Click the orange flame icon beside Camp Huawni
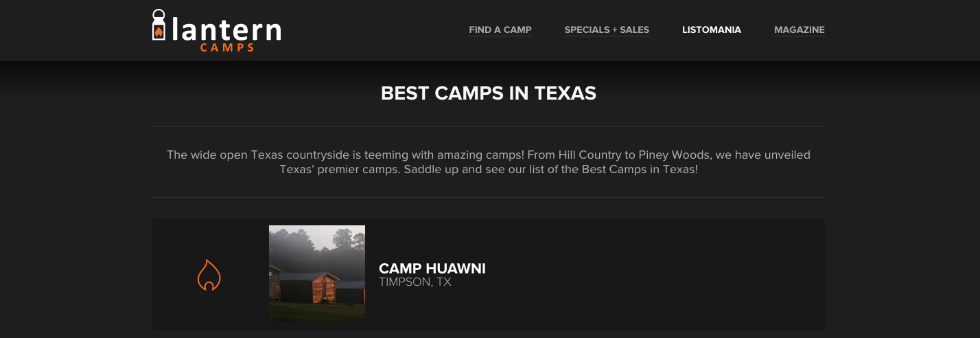This screenshot has height=338, width=980. (209, 275)
